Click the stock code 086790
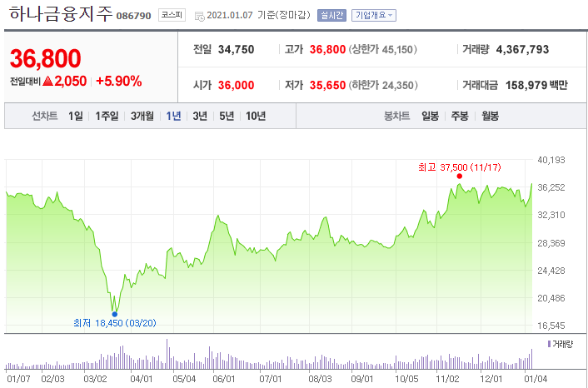Screen dimensions: 588x388 [134, 16]
